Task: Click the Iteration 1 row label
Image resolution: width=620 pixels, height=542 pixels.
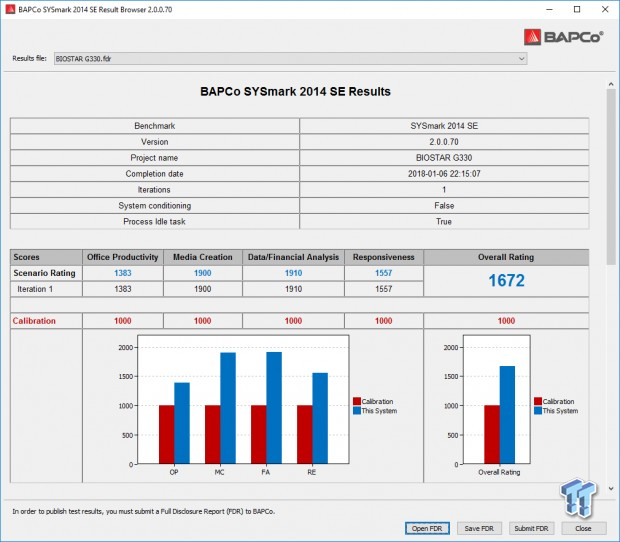Action: tap(35, 289)
